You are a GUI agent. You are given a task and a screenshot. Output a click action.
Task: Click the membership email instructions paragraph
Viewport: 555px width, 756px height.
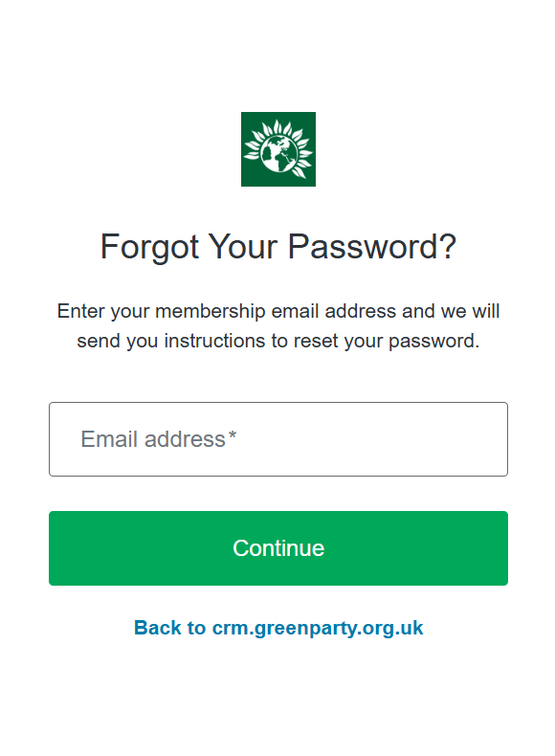(x=278, y=326)
